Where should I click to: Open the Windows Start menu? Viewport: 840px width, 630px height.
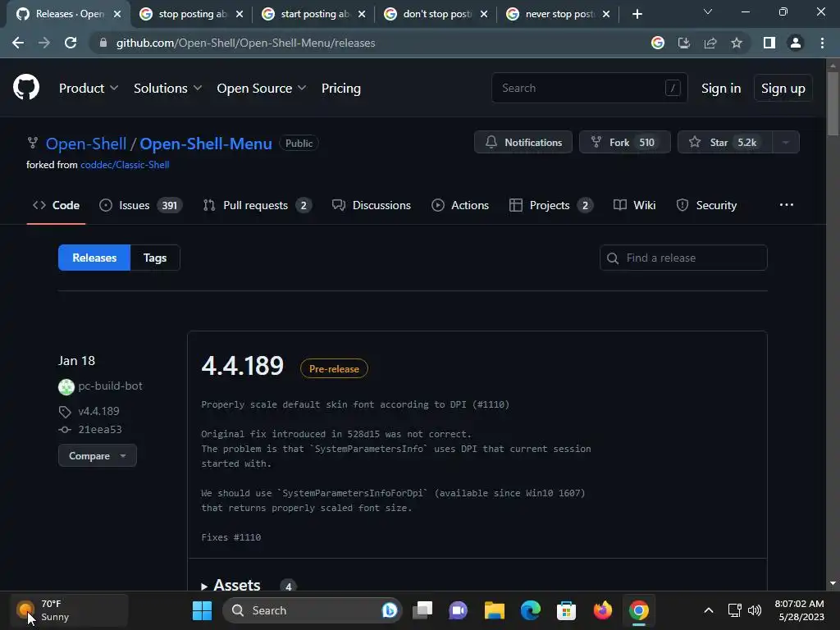[x=202, y=610]
